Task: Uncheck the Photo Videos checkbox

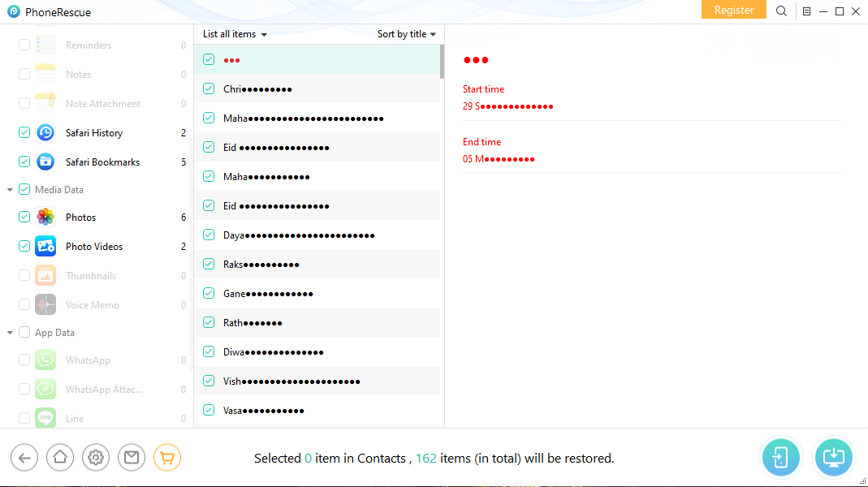Action: point(24,246)
